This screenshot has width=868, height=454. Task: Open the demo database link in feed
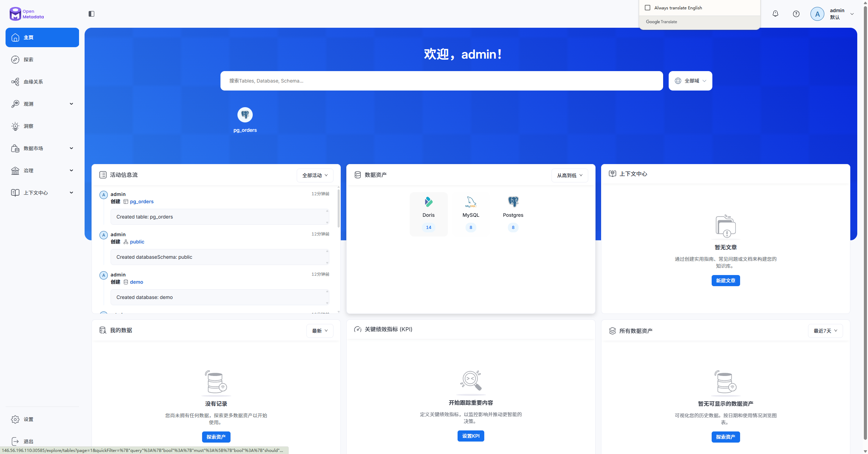[x=137, y=282]
